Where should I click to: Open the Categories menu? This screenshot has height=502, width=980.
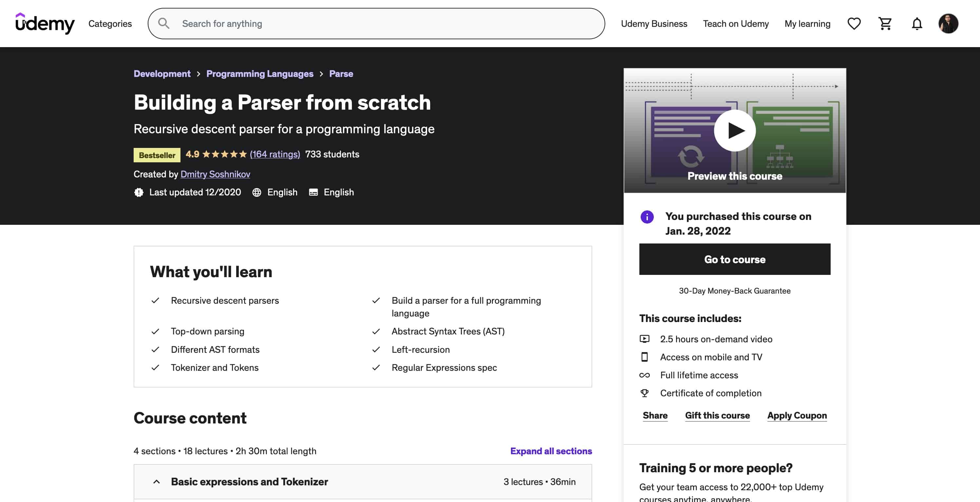110,24
